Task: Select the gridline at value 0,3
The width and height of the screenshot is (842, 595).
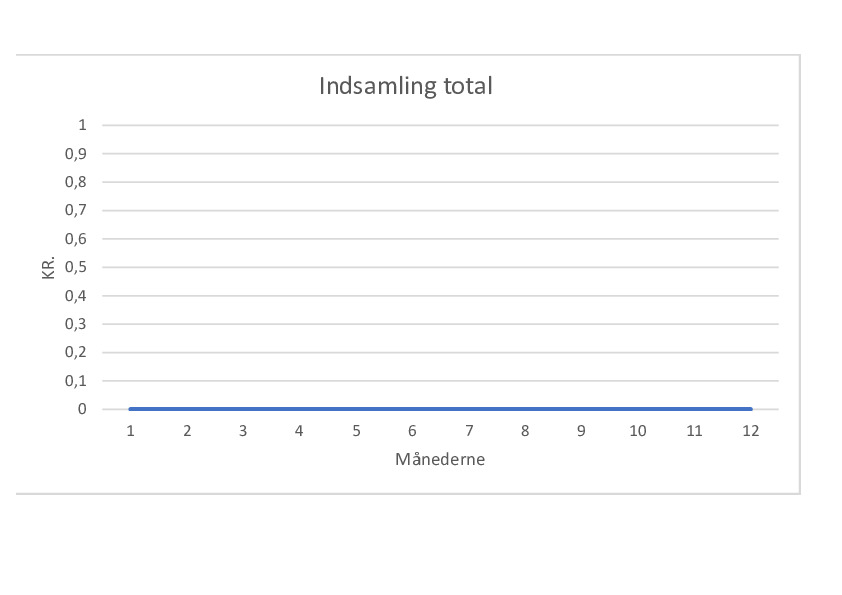Action: (440, 324)
